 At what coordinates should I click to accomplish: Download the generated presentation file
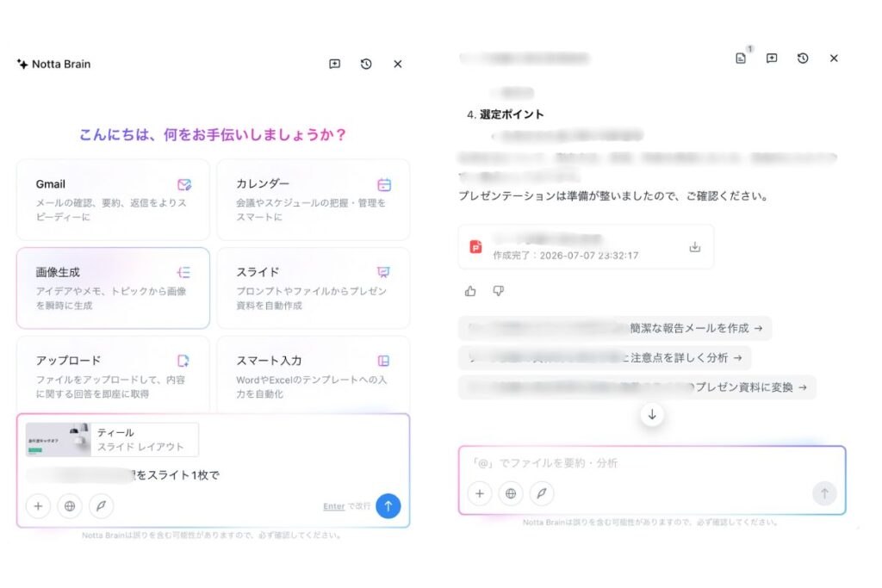point(695,247)
